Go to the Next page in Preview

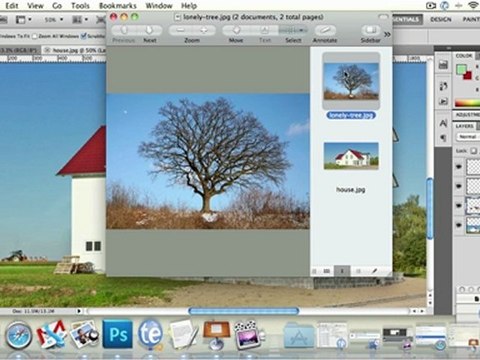coord(149,30)
